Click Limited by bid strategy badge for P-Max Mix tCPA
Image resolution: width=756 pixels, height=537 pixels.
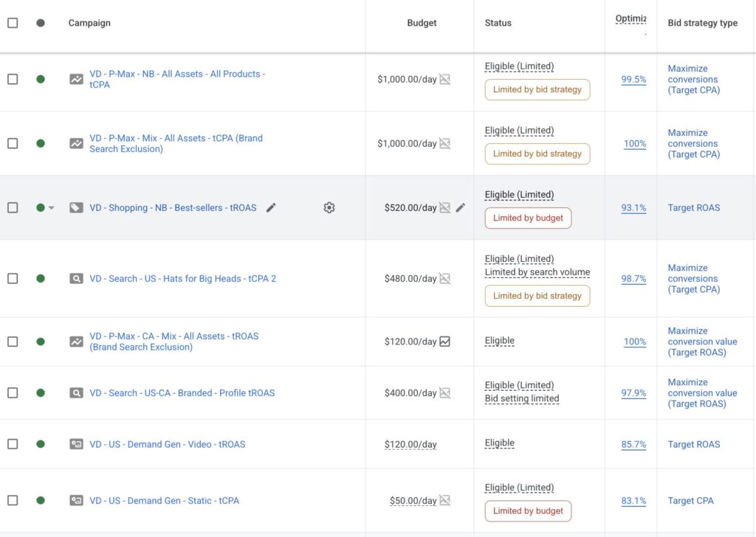pyautogui.click(x=537, y=153)
